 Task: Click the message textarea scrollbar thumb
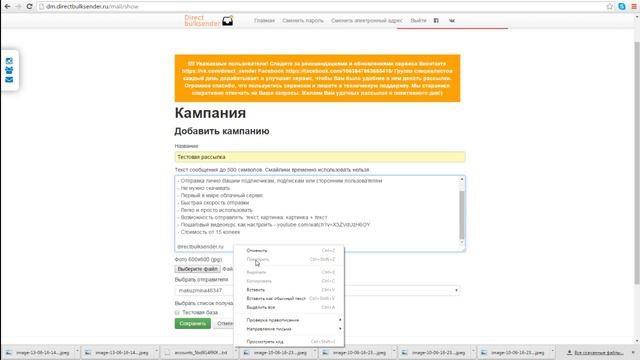click(462, 215)
